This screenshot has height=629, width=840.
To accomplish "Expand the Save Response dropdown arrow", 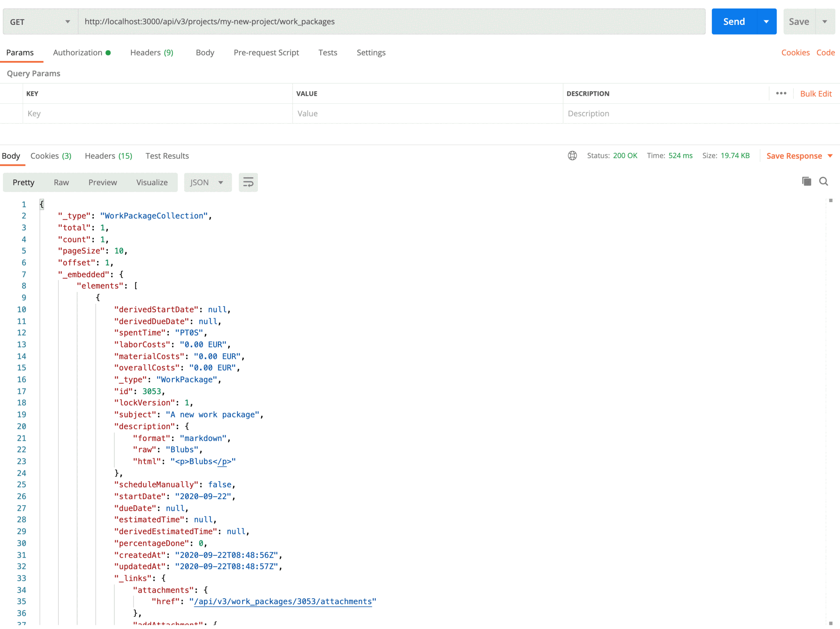I will (x=830, y=155).
